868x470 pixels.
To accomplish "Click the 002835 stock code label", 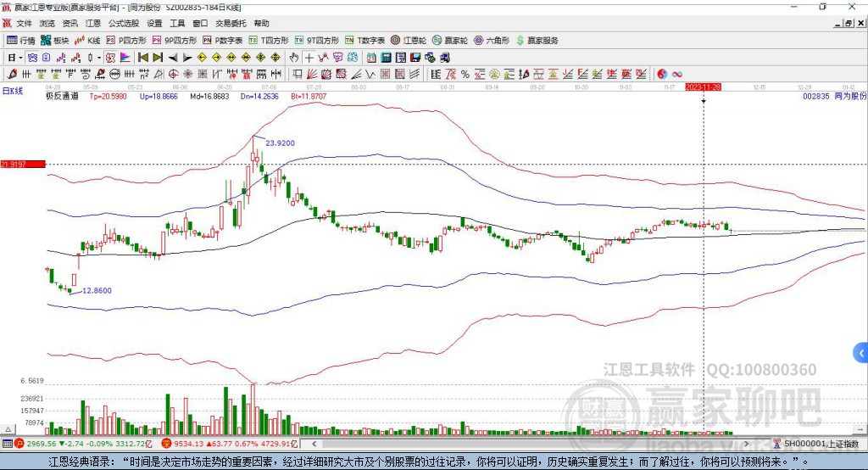I will point(816,96).
